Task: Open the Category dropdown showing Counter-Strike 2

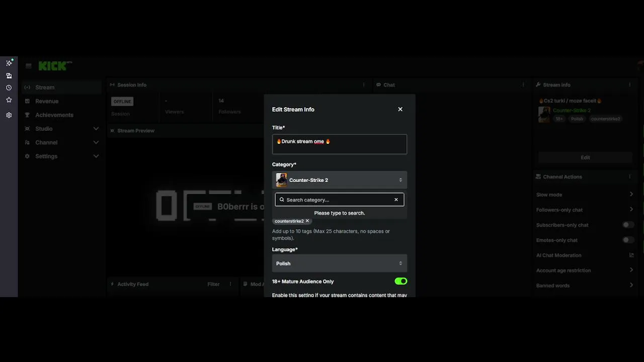Action: [x=340, y=180]
